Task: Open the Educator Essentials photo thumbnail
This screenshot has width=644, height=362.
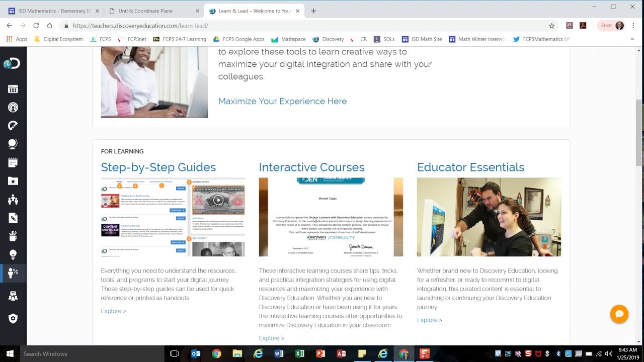Action: click(x=489, y=217)
